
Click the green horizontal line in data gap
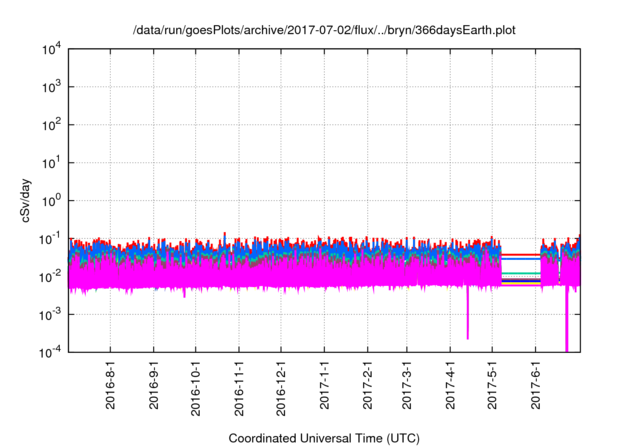point(520,273)
